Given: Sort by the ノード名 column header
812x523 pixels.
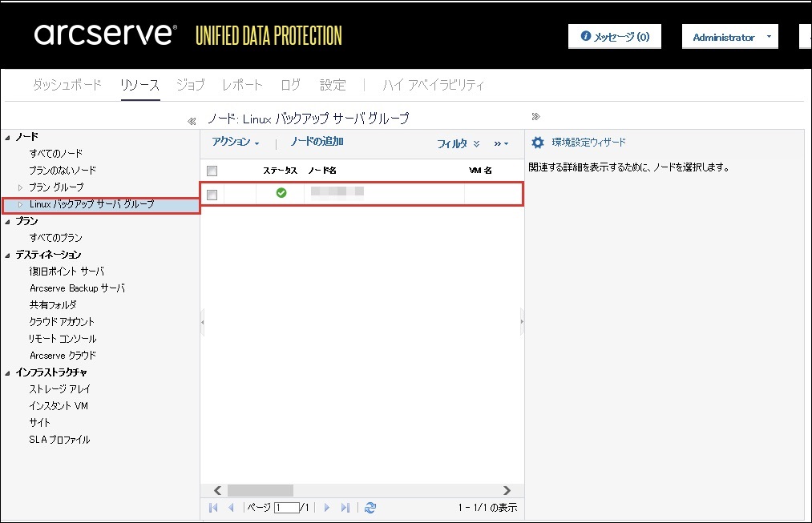Looking at the screenshot, I should (322, 170).
